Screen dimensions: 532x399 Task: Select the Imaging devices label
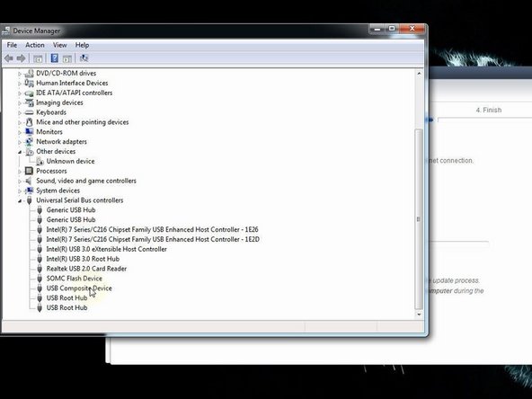(59, 102)
